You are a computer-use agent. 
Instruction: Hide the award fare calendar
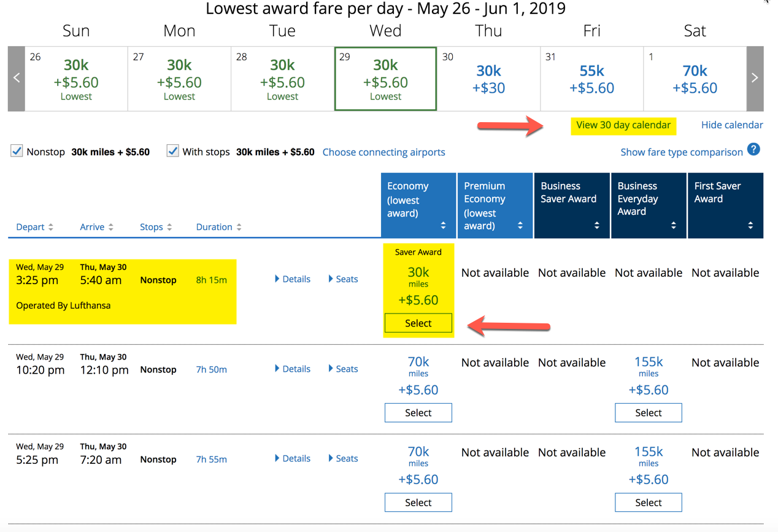[x=731, y=125]
